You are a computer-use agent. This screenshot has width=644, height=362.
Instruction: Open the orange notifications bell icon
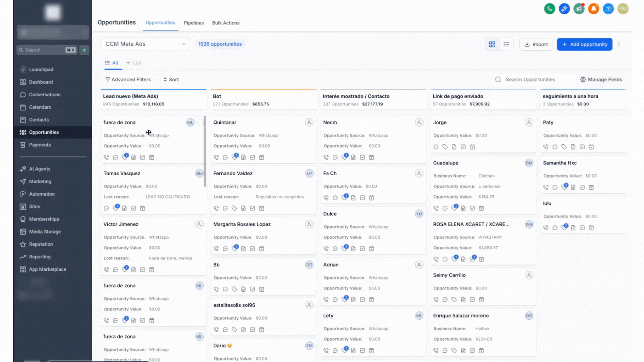point(593,9)
